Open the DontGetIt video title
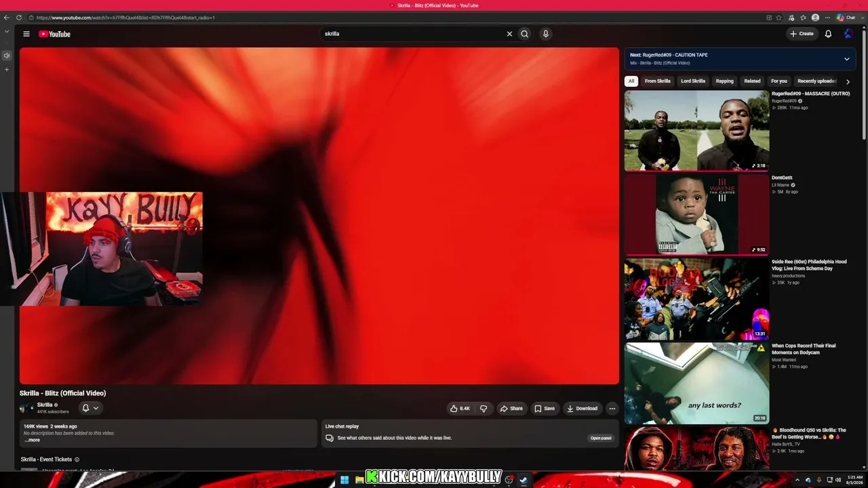 coord(782,178)
